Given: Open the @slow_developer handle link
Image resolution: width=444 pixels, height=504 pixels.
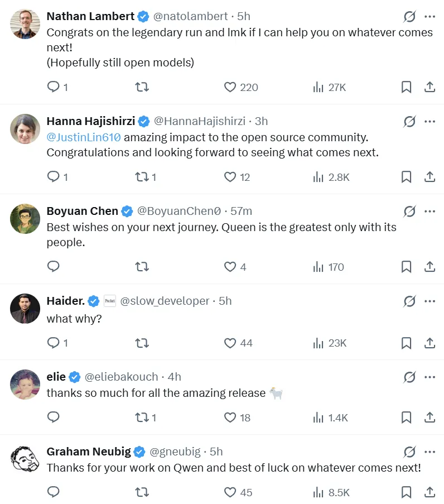Looking at the screenshot, I should pos(165,301).
